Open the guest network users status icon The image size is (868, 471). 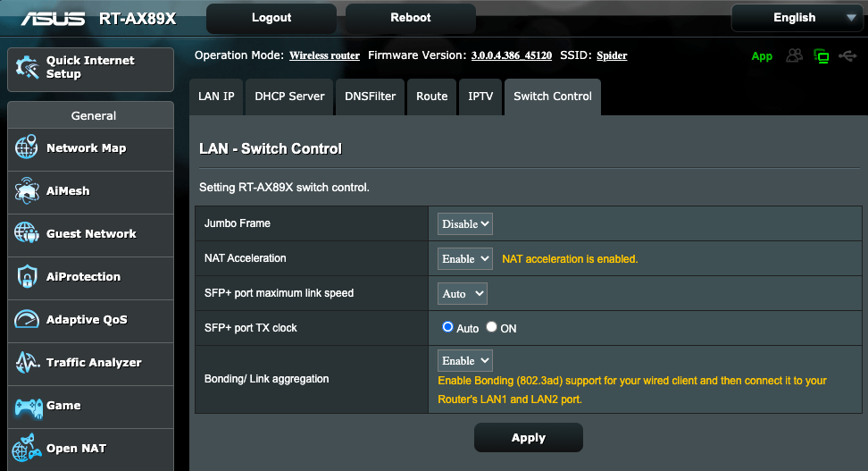click(x=795, y=55)
